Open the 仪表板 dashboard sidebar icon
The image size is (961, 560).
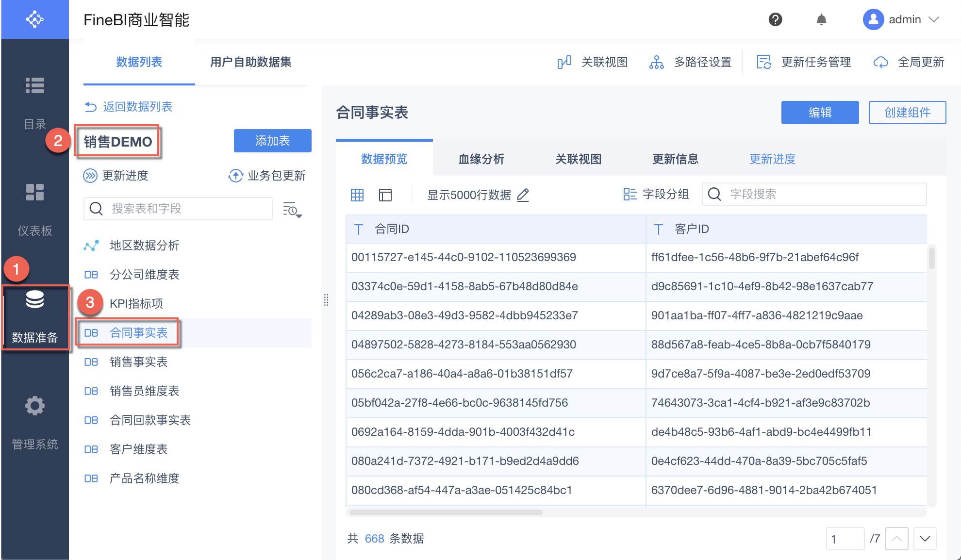35,192
